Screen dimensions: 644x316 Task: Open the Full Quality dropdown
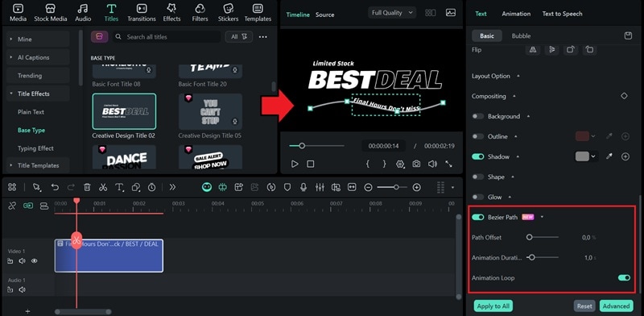392,13
